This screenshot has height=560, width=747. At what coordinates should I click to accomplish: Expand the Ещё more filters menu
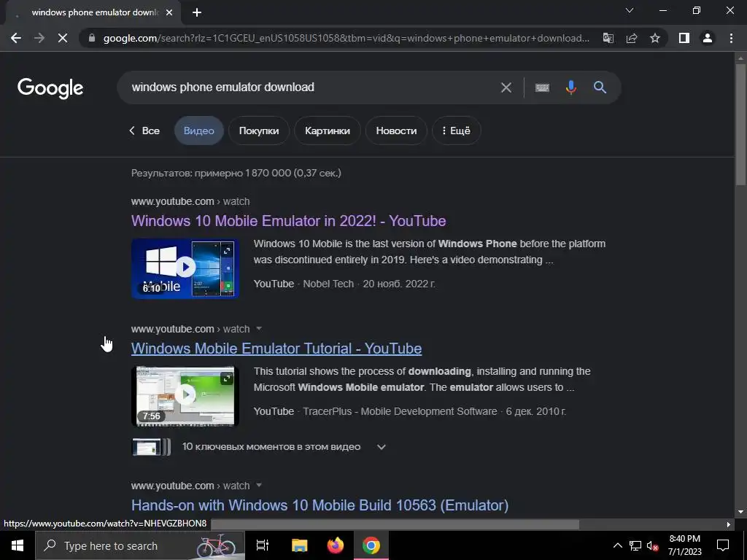coord(456,131)
